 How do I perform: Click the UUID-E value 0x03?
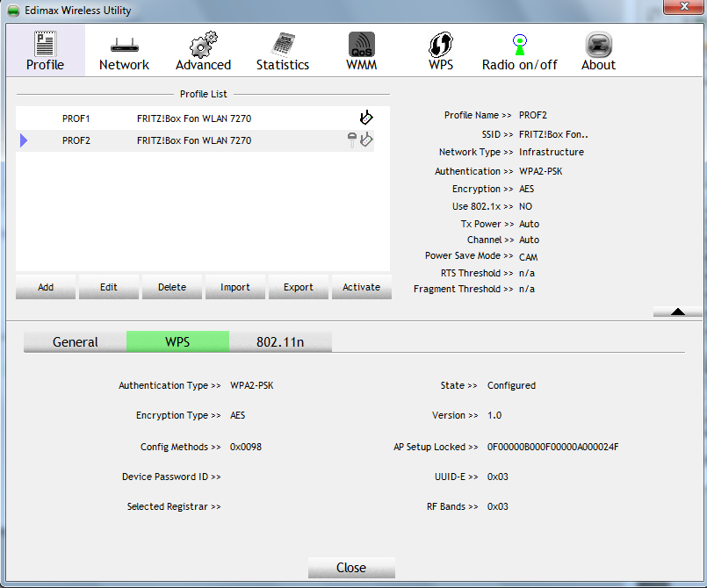(498, 477)
